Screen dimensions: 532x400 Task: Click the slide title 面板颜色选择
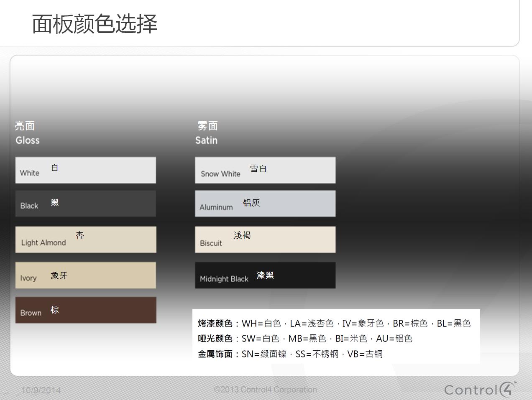pos(95,23)
